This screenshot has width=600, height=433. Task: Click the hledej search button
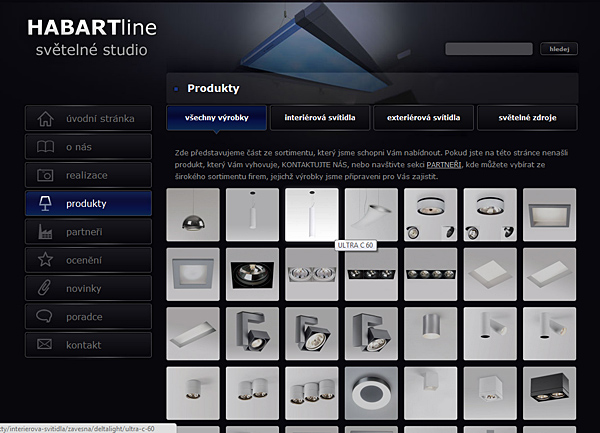coord(559,49)
